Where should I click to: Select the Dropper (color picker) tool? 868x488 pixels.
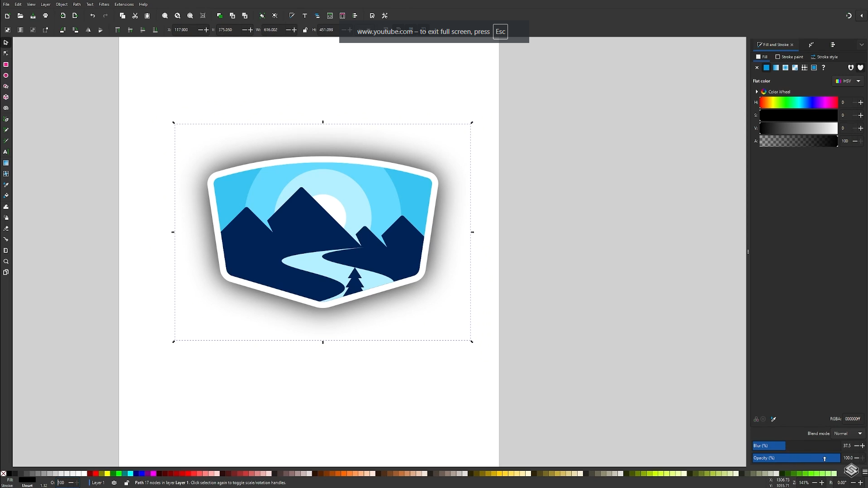[x=6, y=185]
